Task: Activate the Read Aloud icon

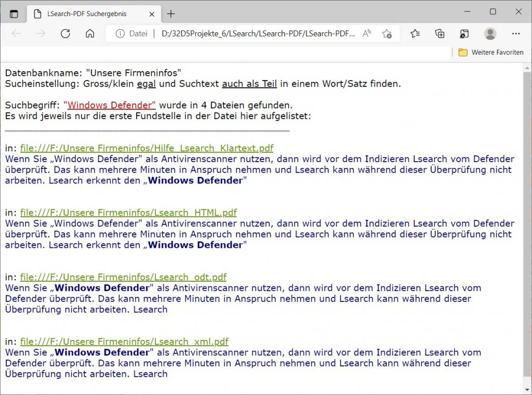Action: [x=367, y=34]
